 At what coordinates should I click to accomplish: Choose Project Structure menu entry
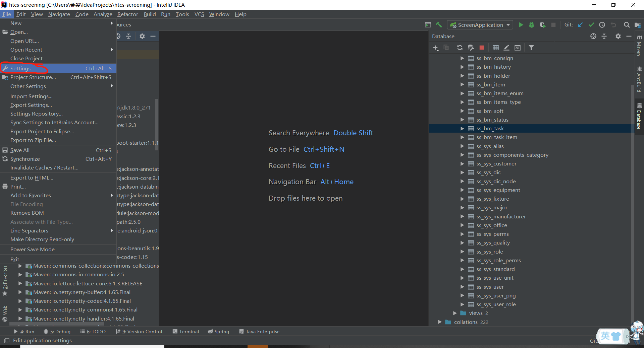coord(58,77)
